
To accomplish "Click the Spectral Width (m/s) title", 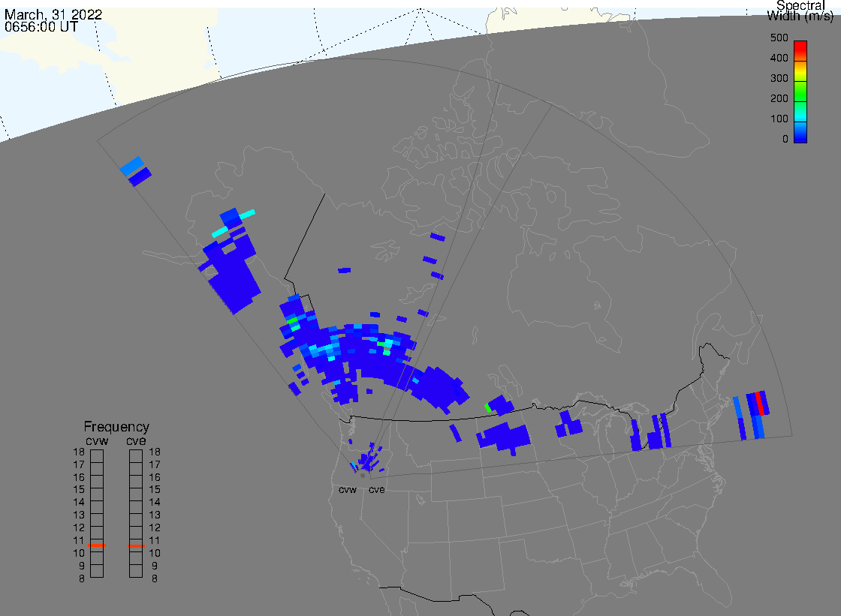I will pos(800,11).
